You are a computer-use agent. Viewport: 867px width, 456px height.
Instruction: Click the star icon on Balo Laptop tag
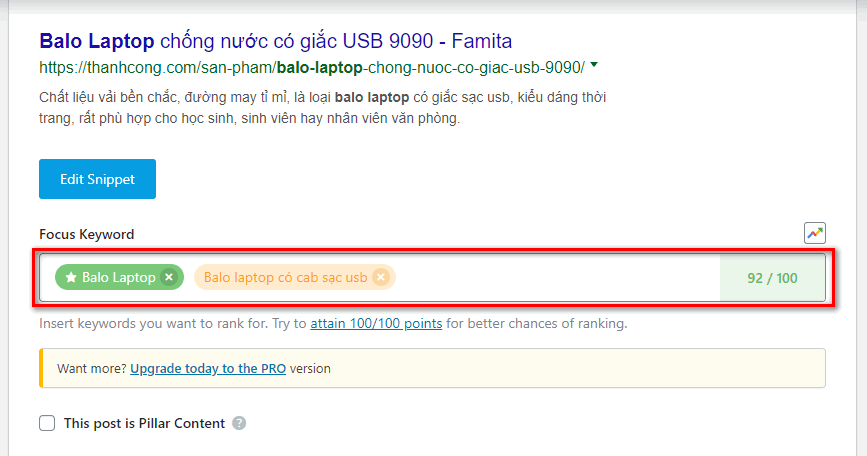71,277
